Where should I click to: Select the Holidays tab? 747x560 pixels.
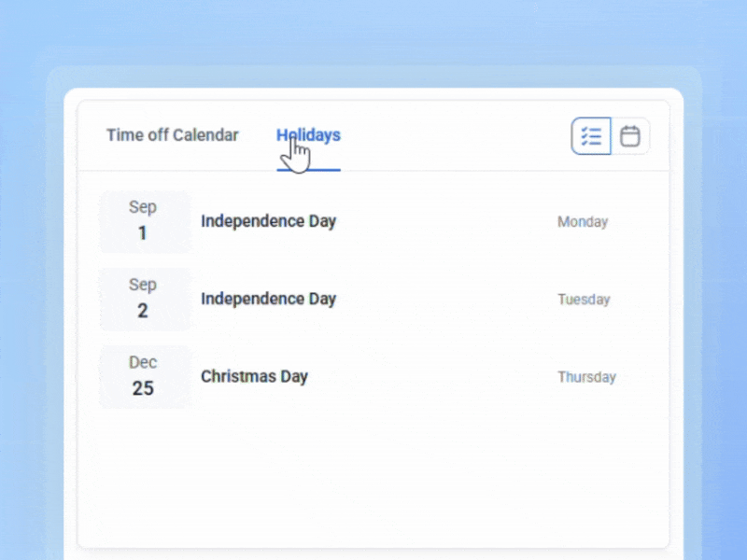(x=308, y=135)
